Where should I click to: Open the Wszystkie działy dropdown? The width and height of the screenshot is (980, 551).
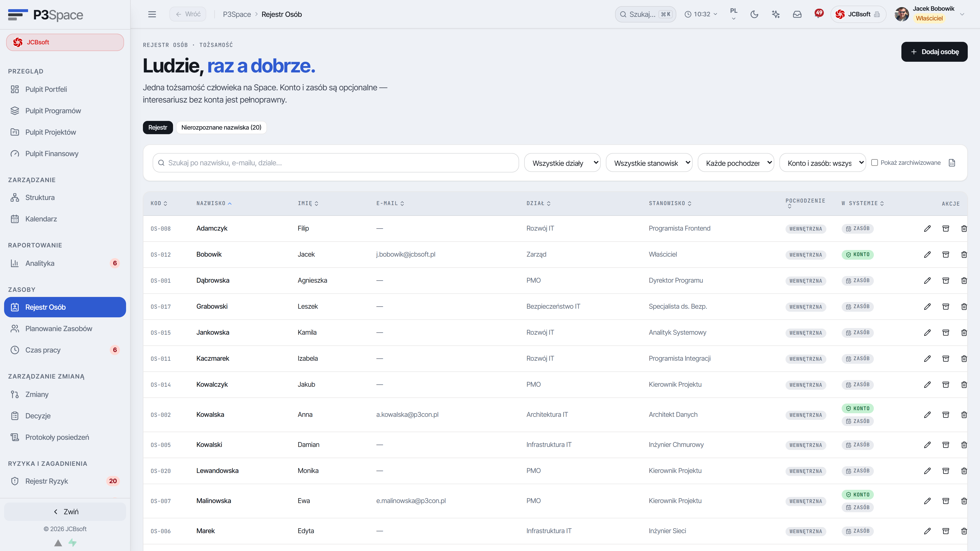(x=562, y=163)
